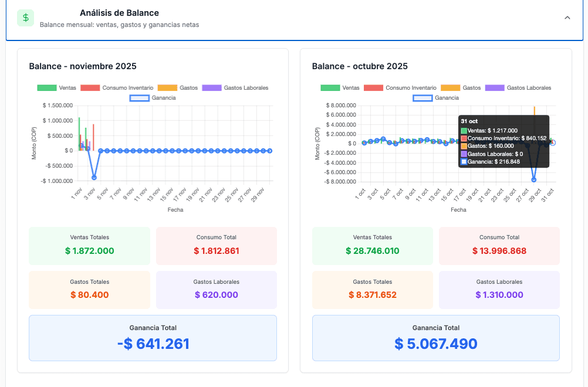Screen dimensions: 588x387
Task: Hide the Ventas series on the October chart
Action: pos(340,87)
